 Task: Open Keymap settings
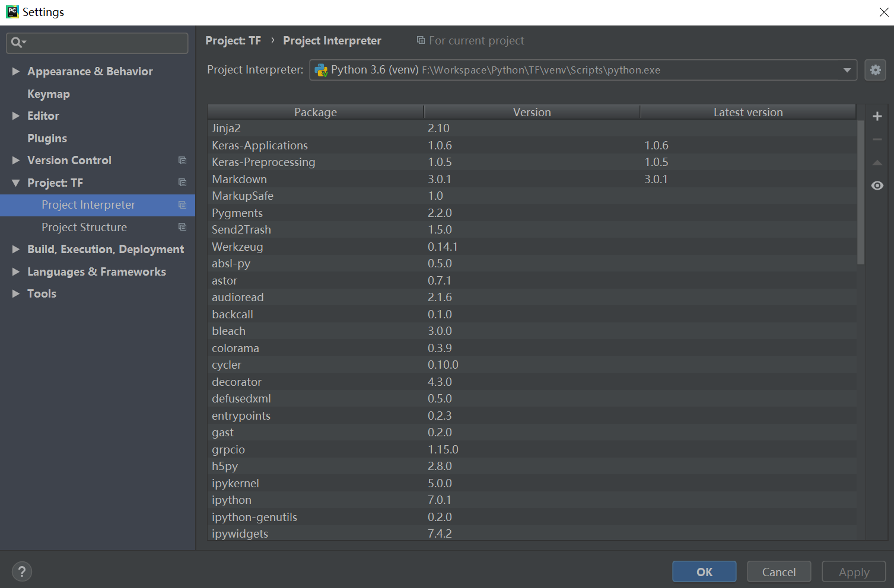point(49,94)
